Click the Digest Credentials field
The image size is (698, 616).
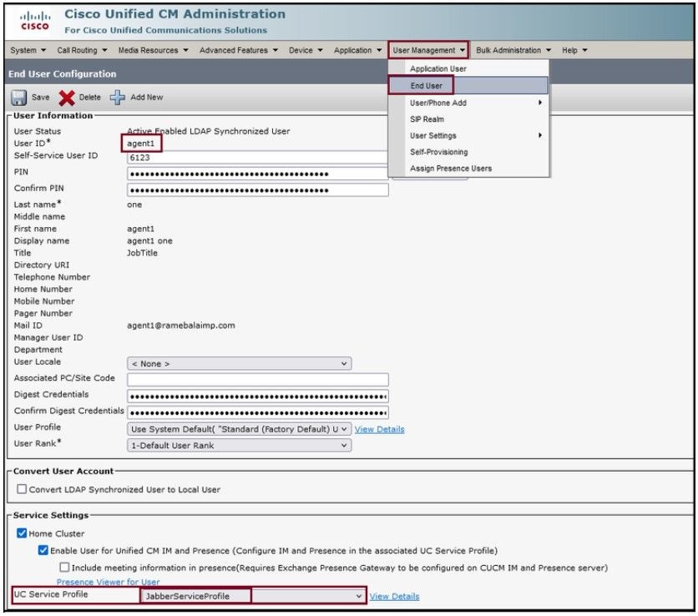click(x=257, y=396)
